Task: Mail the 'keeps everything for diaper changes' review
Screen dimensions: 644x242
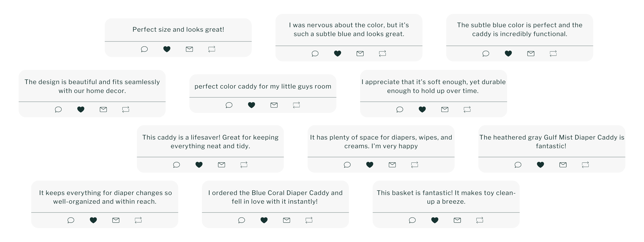Action: [116, 220]
